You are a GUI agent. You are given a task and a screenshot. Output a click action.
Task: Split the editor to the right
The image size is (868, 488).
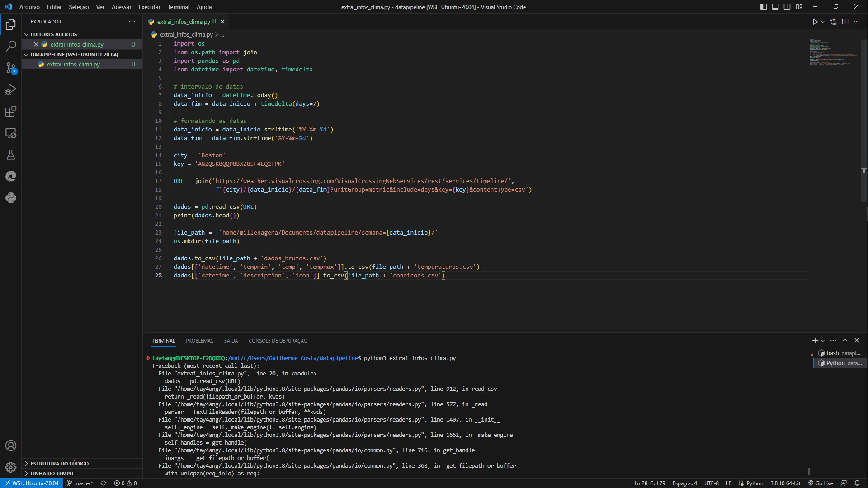click(845, 22)
